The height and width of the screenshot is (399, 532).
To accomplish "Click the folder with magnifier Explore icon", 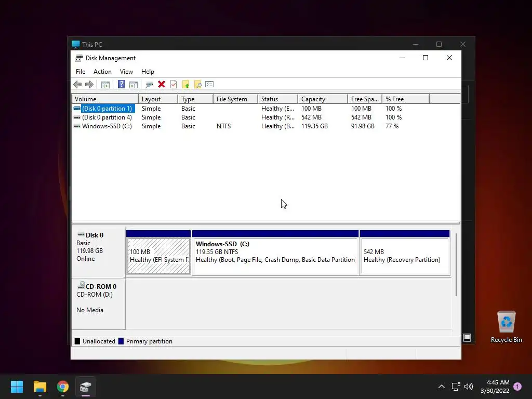I will [x=197, y=85].
